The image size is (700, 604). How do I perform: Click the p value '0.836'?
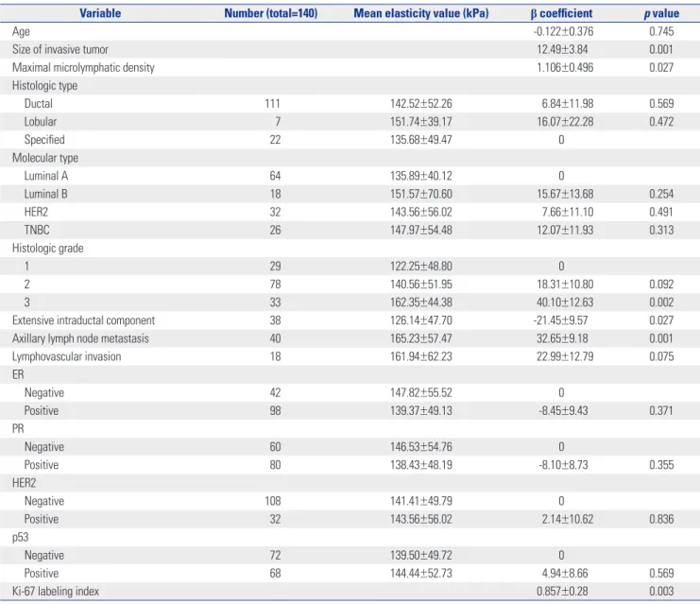[x=661, y=520]
